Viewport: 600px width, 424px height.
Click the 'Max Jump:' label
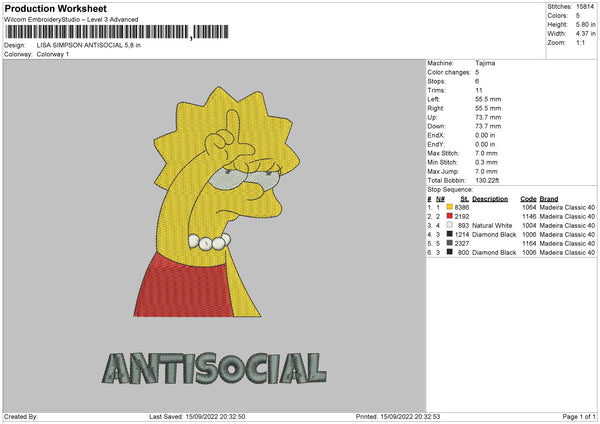tap(443, 172)
